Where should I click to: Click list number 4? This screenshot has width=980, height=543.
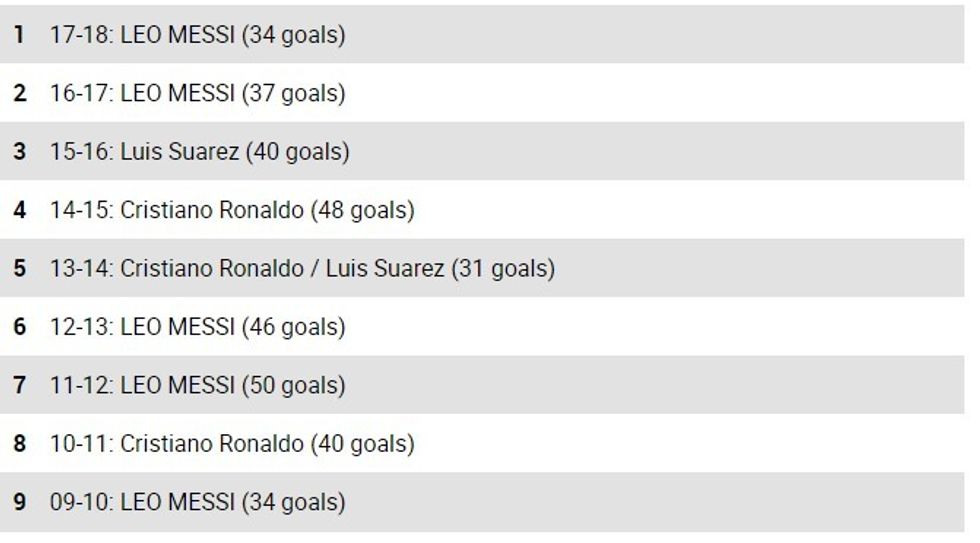pos(19,210)
